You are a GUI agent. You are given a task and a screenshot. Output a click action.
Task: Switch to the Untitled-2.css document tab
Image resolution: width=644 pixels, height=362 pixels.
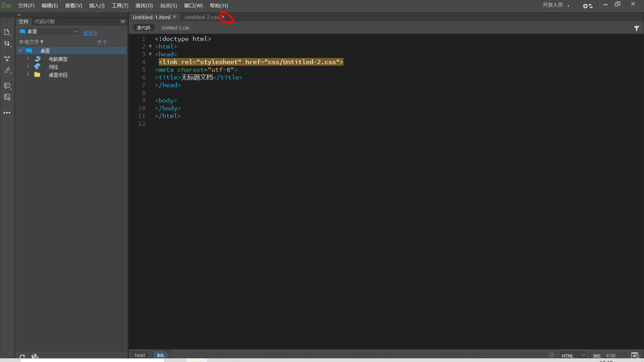[x=202, y=17]
